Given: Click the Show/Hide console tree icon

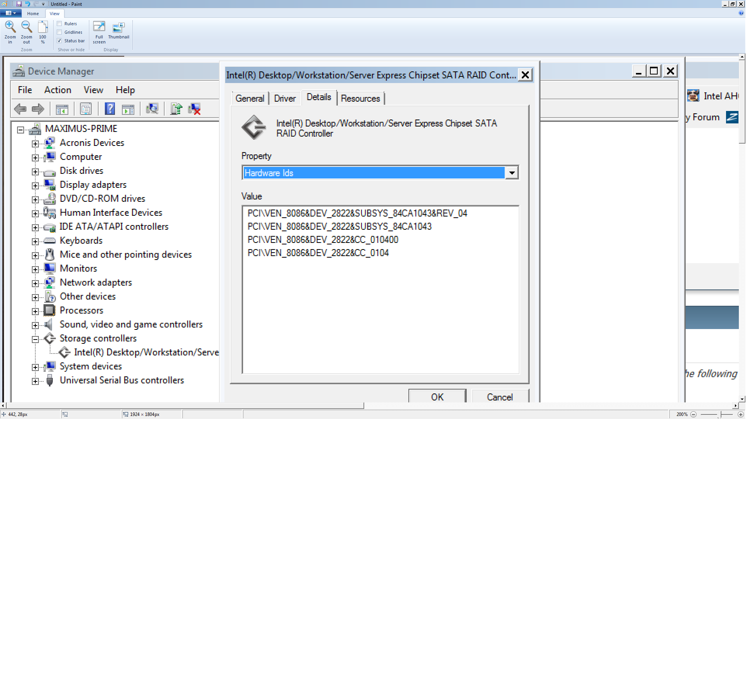Looking at the screenshot, I should tap(62, 109).
